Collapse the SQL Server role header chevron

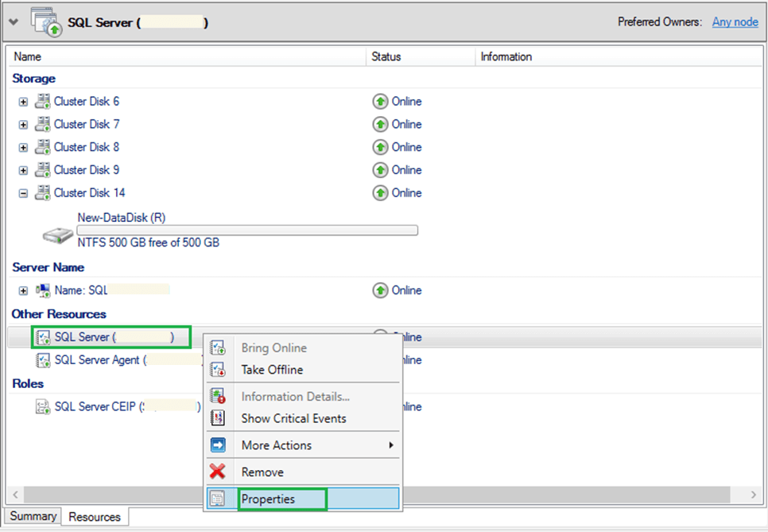click(14, 22)
